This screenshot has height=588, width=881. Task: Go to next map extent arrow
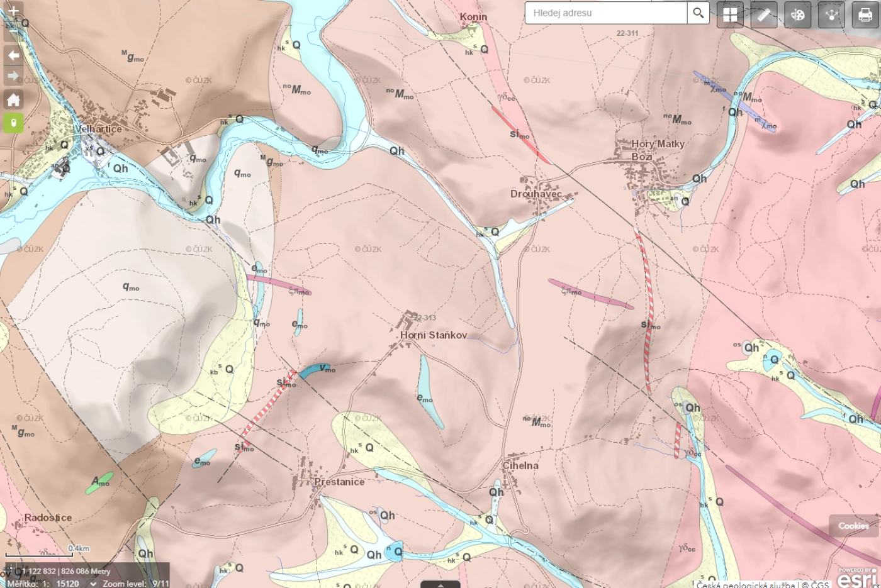point(13,76)
